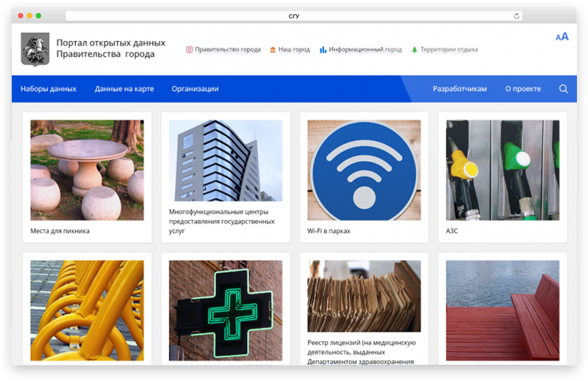Open the yellow bicycle racks thumbnail
The image size is (588, 381).
(x=87, y=311)
